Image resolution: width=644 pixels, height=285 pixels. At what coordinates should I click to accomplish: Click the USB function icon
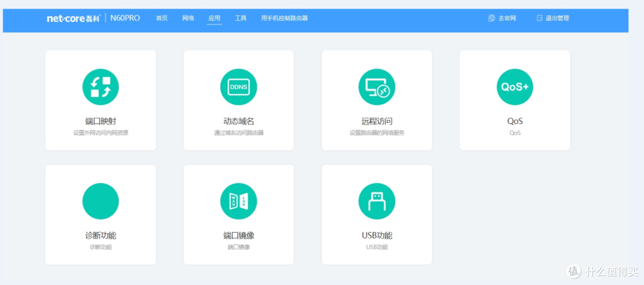pyautogui.click(x=377, y=201)
